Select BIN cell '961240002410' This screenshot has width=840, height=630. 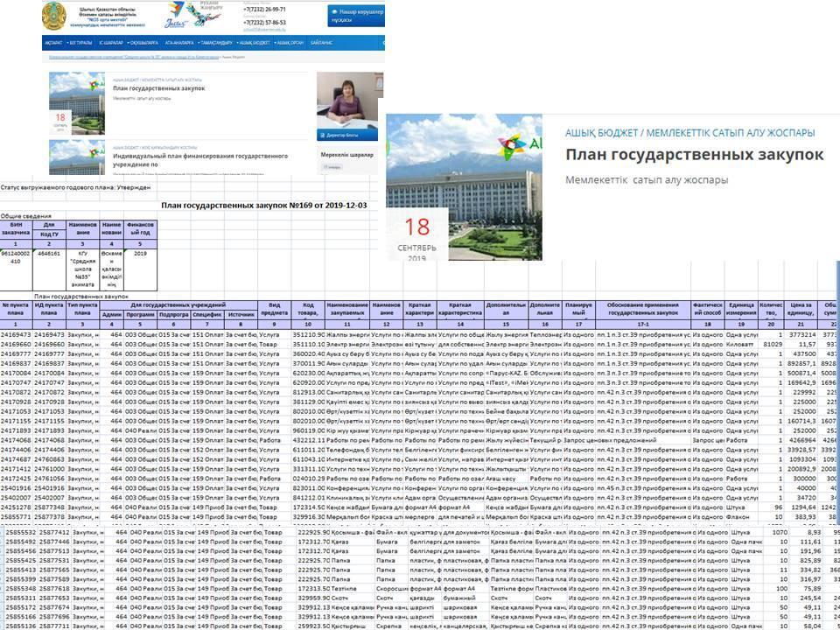click(16, 269)
